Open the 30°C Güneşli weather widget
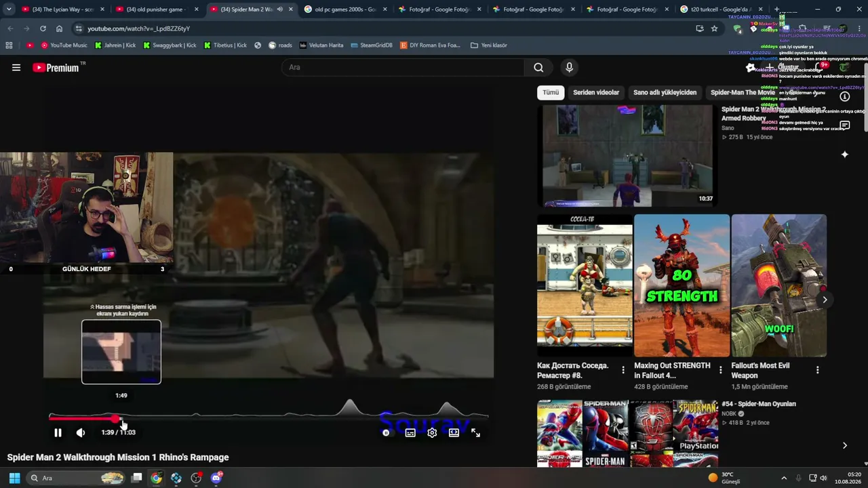 pos(724,478)
